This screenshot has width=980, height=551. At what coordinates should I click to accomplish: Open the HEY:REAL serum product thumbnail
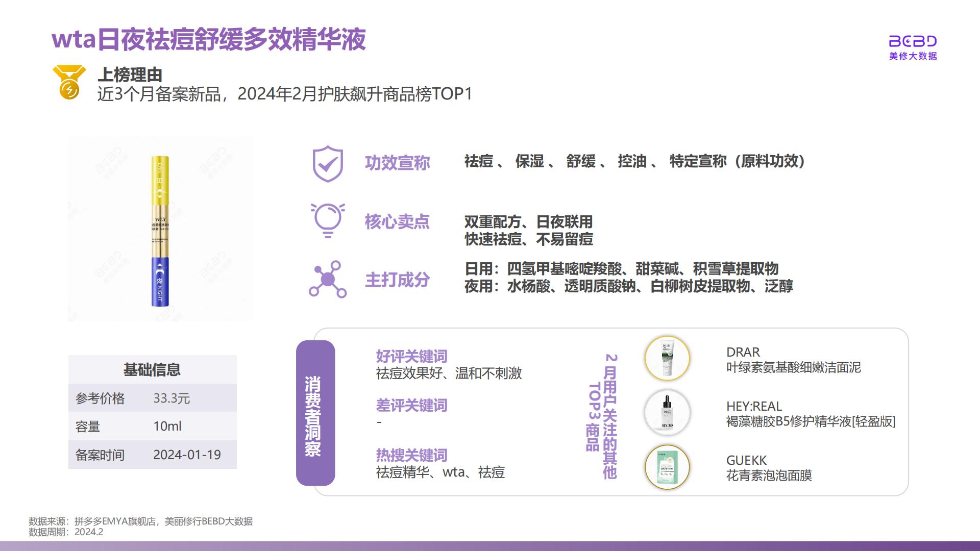(667, 413)
